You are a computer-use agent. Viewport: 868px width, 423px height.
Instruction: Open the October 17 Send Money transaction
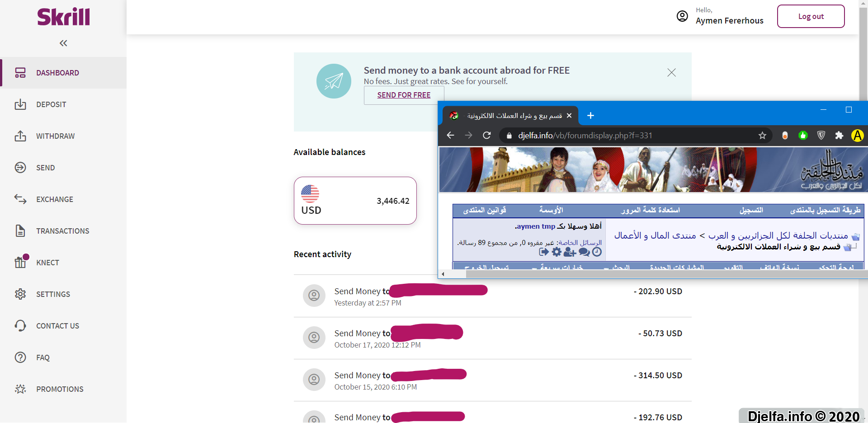[493, 338]
